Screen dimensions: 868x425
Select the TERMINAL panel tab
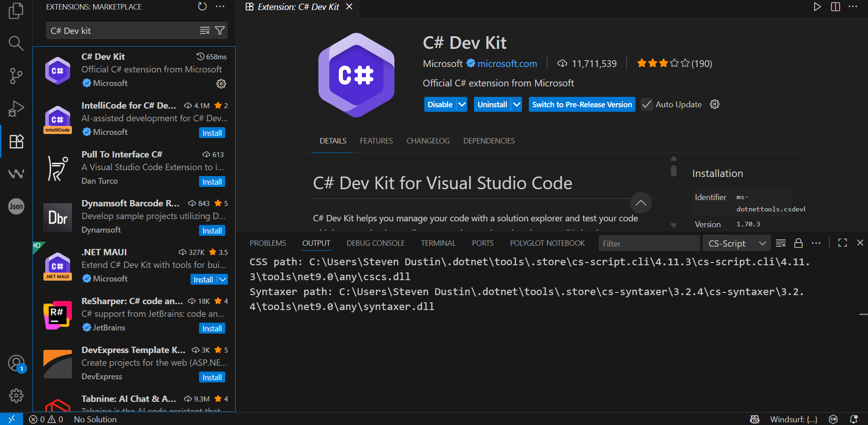[438, 243]
